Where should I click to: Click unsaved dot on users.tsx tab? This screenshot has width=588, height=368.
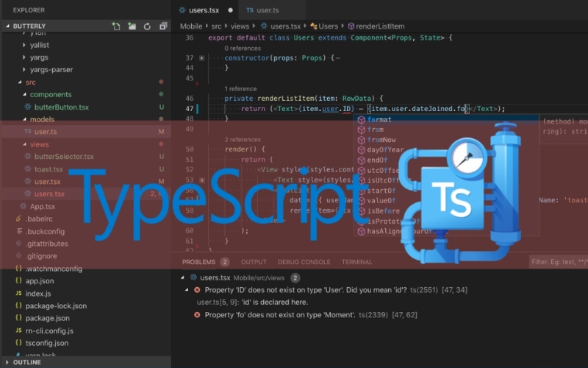tap(230, 10)
